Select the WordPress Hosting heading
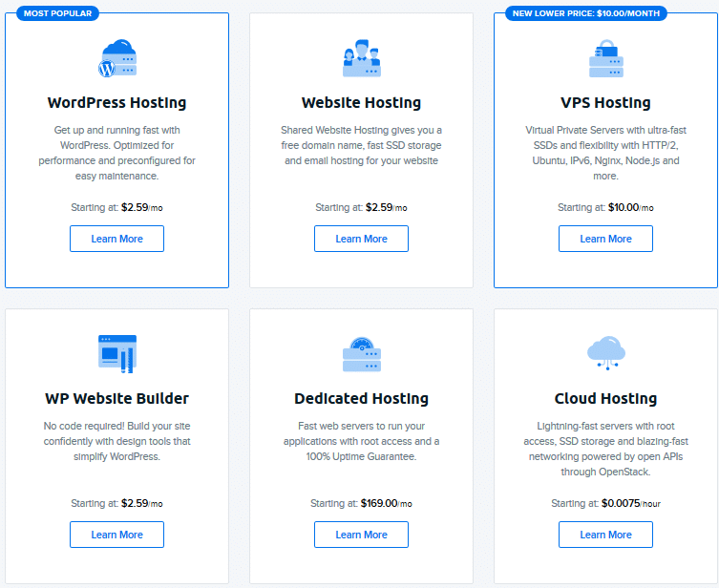 pos(116,103)
